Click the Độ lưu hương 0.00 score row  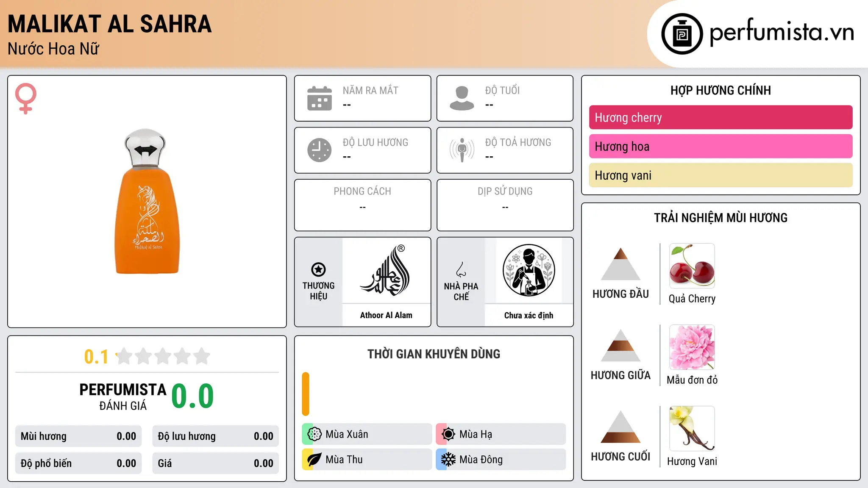[215, 436]
